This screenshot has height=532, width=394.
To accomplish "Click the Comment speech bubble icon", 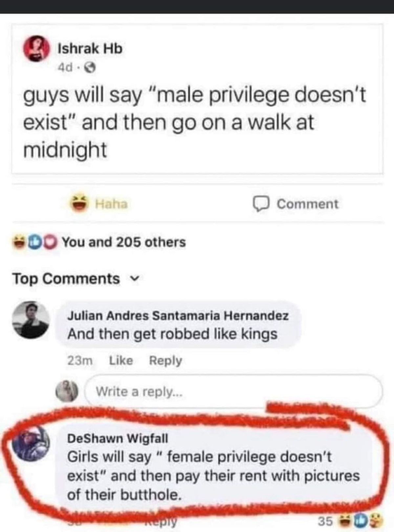I will pyautogui.click(x=262, y=204).
